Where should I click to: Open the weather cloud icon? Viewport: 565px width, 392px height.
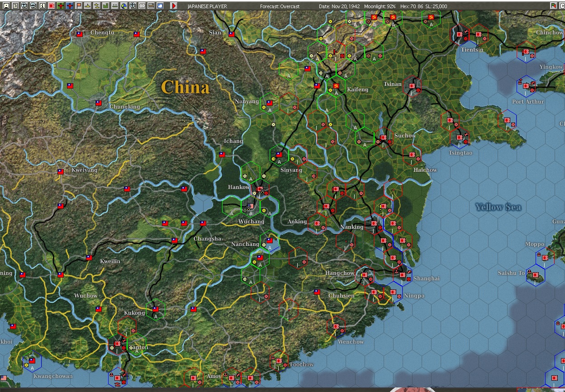point(160,6)
